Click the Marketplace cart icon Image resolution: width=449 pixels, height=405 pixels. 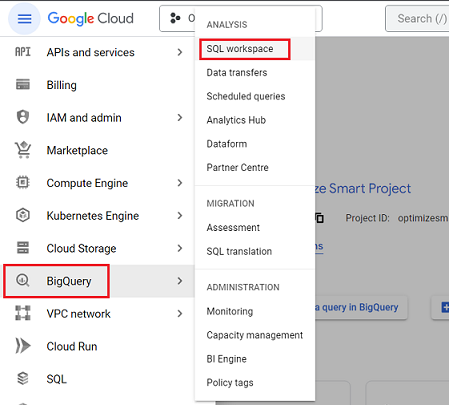[23, 150]
